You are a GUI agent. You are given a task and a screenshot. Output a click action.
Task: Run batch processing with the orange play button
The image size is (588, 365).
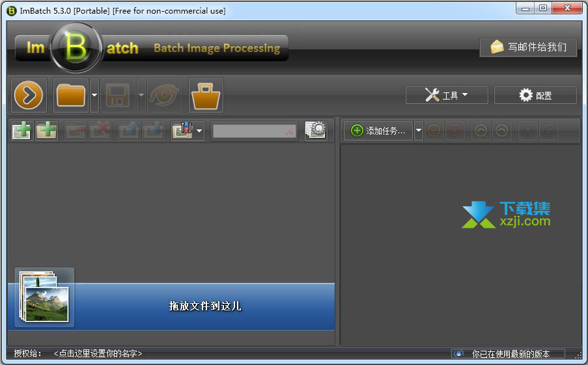(x=29, y=95)
